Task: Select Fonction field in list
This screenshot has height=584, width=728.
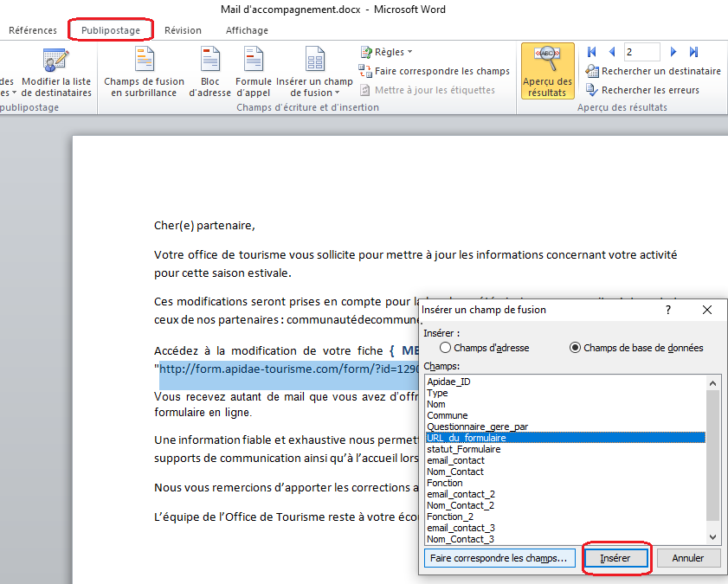Action: [565, 483]
